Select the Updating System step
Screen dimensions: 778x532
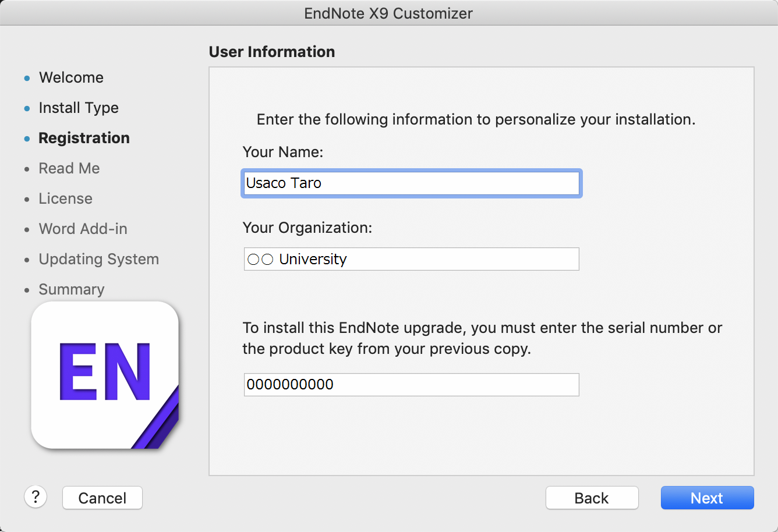point(99,259)
